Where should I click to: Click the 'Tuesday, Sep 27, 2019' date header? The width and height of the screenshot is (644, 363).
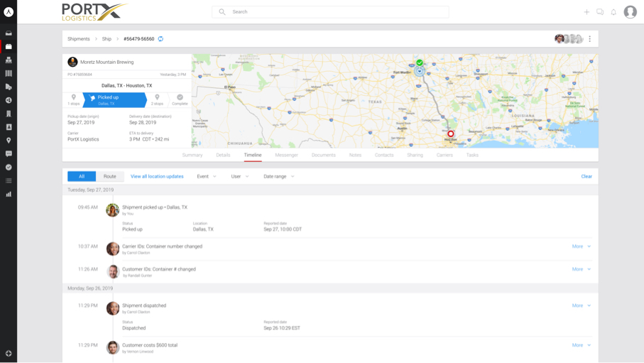91,190
